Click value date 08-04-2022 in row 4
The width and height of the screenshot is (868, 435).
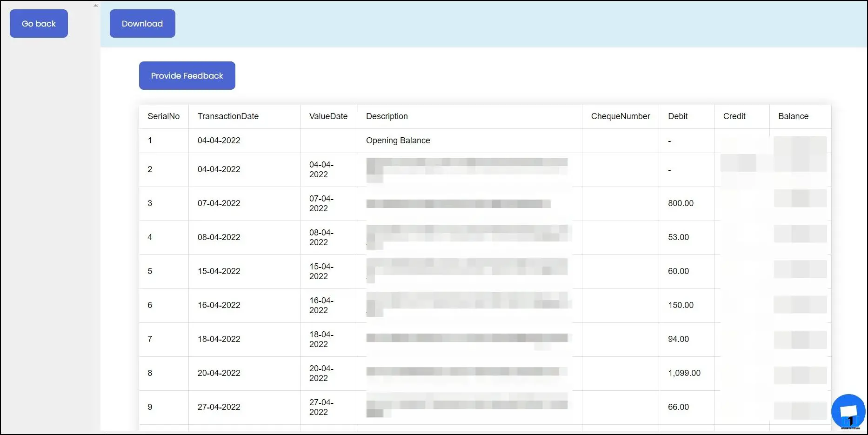(321, 237)
